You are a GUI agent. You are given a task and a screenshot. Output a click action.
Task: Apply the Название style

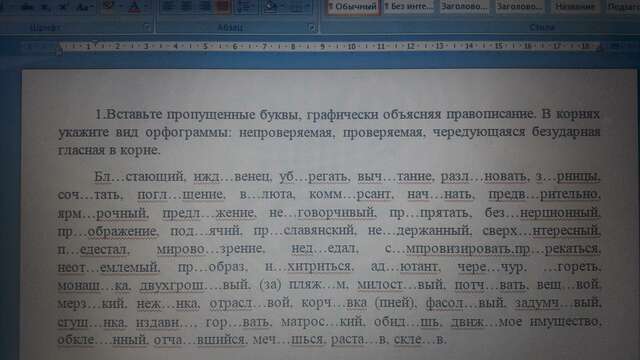click(x=575, y=7)
